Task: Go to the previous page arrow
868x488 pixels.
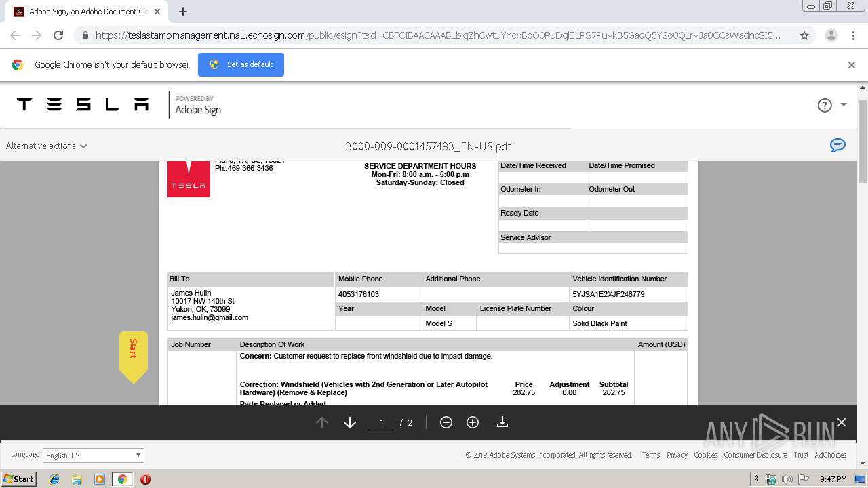Action: 322,422
